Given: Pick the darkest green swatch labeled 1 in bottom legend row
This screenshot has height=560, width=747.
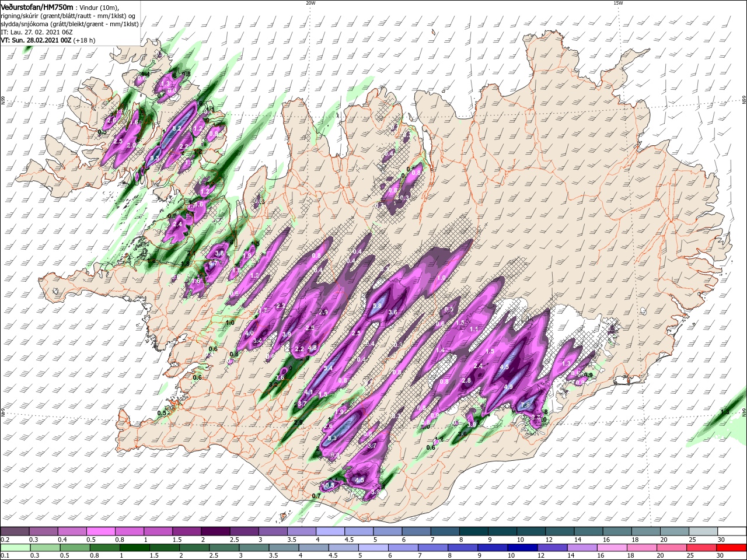Looking at the screenshot, I should (x=135, y=548).
